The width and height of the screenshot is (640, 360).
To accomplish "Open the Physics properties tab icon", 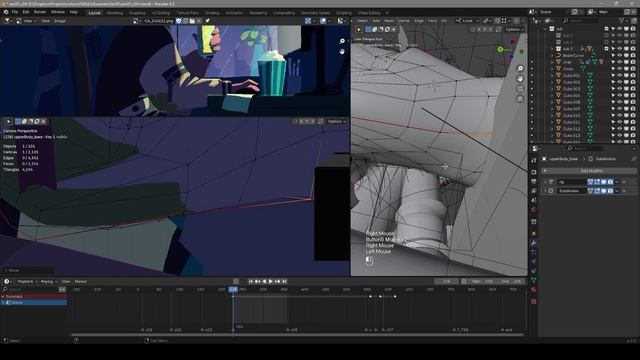I will click(533, 262).
